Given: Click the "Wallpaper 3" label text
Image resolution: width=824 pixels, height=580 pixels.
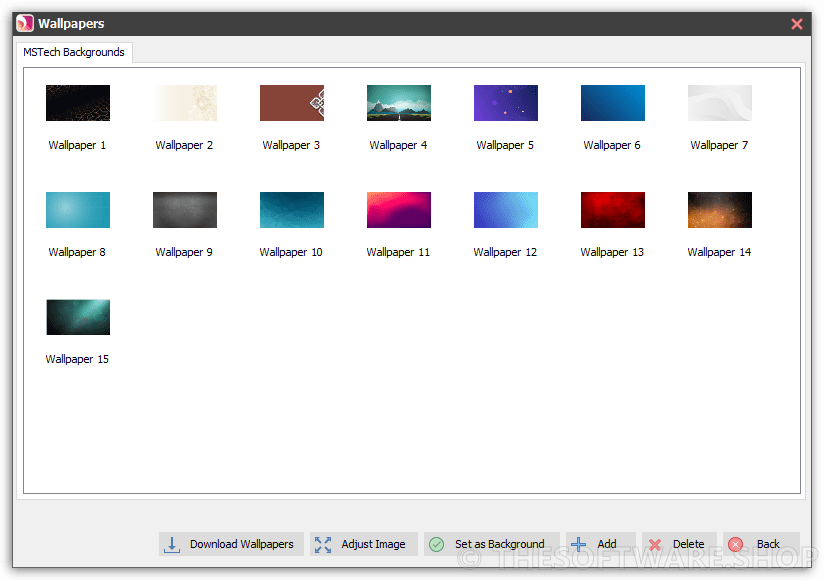Looking at the screenshot, I should pyautogui.click(x=291, y=145).
